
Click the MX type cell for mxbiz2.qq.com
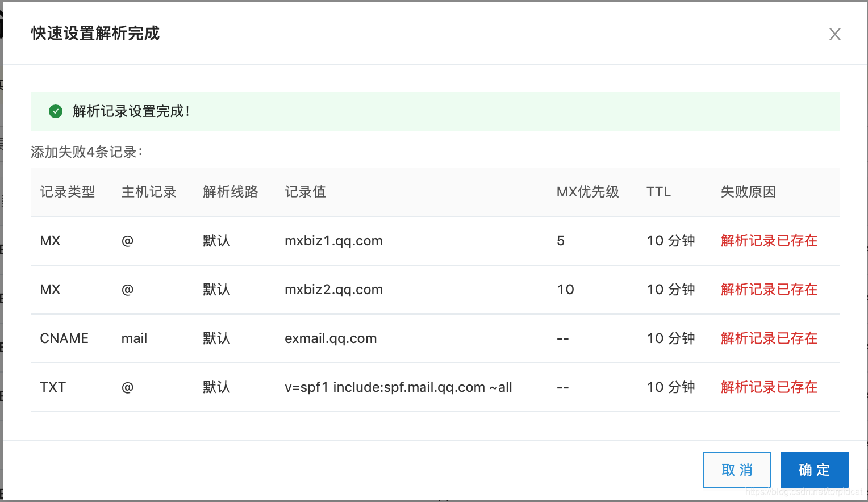pos(50,290)
